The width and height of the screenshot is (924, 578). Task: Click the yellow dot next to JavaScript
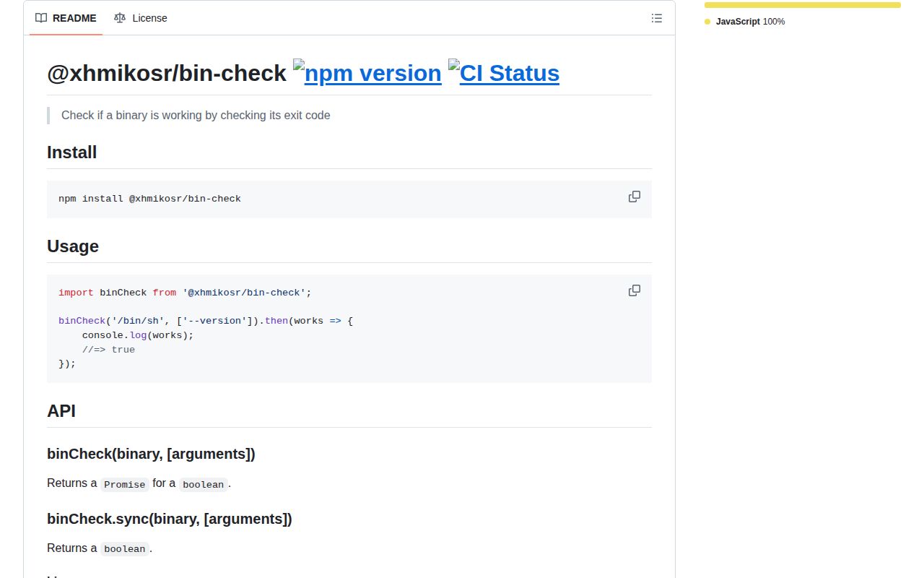click(x=707, y=22)
